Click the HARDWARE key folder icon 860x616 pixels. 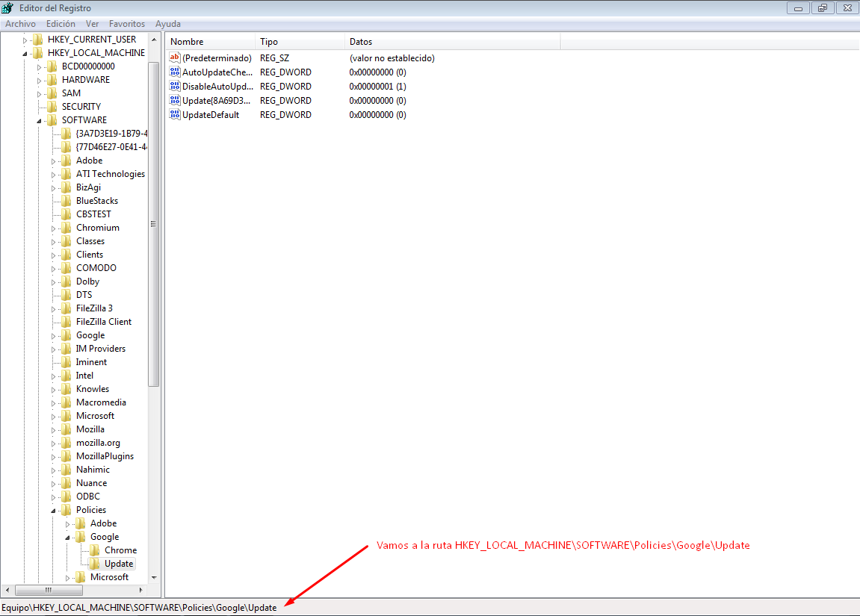click(x=52, y=79)
